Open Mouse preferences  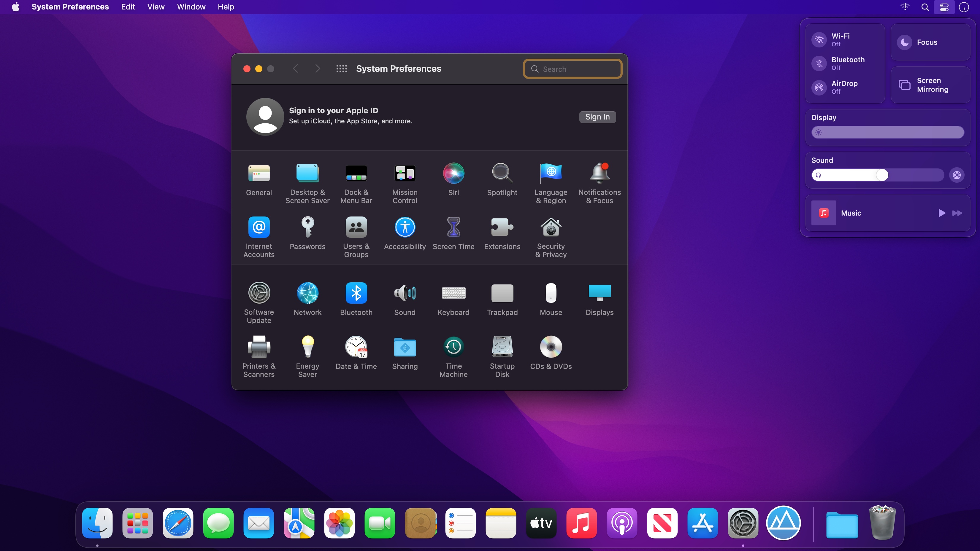[551, 299]
